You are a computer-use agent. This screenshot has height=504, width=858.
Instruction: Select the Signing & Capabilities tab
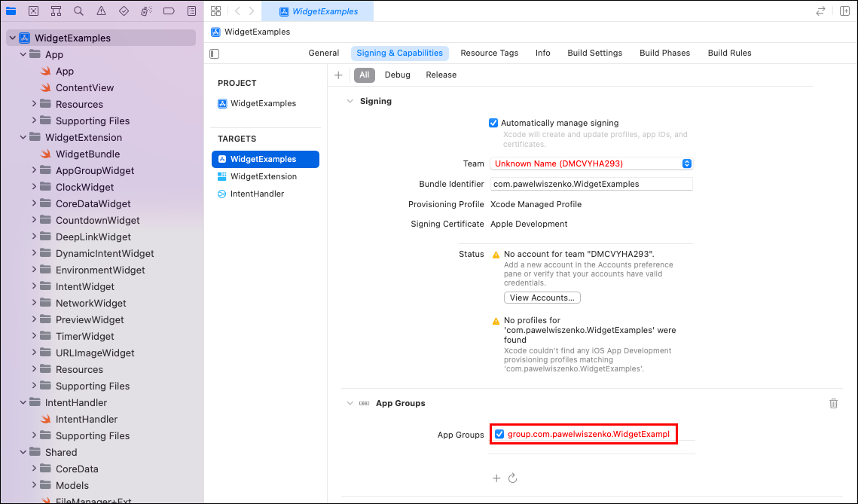pos(399,53)
